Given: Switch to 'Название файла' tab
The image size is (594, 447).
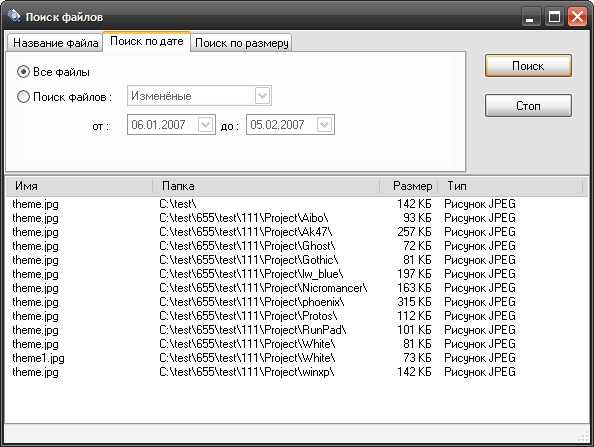Looking at the screenshot, I should click(55, 43).
